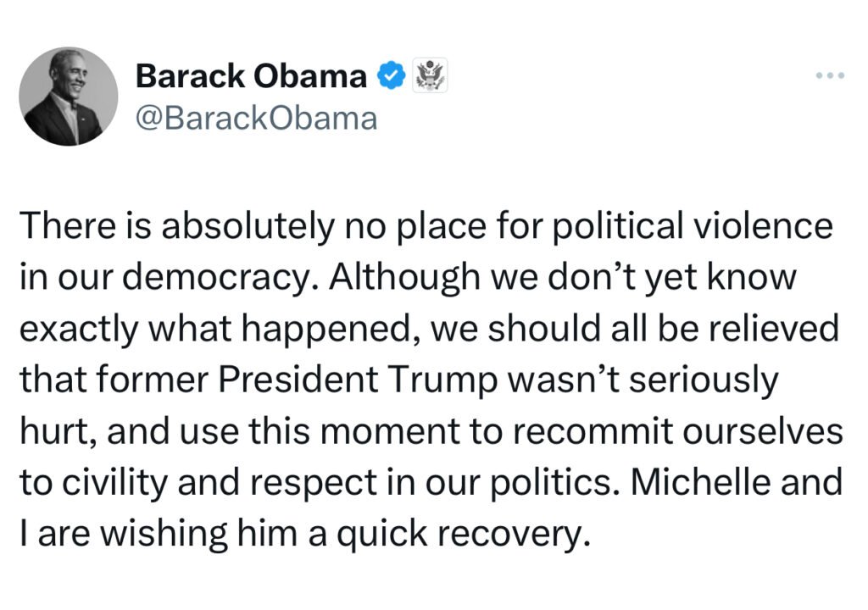This screenshot has height=610, width=868.
Task: Open the @BarackObama handle link
Action: (x=256, y=118)
